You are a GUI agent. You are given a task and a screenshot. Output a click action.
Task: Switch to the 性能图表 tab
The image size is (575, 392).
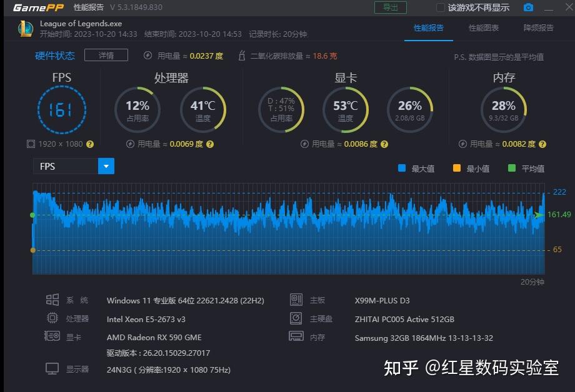484,28
